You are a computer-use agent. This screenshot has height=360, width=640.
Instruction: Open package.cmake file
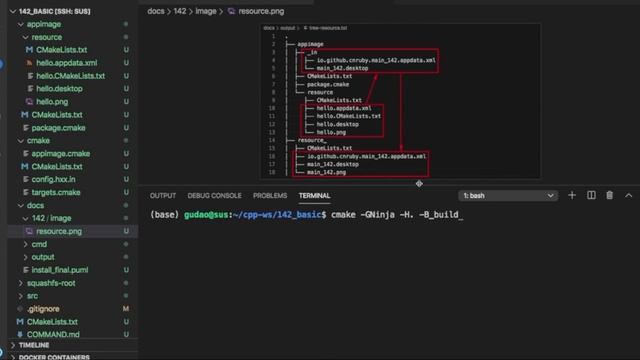[x=58, y=128]
